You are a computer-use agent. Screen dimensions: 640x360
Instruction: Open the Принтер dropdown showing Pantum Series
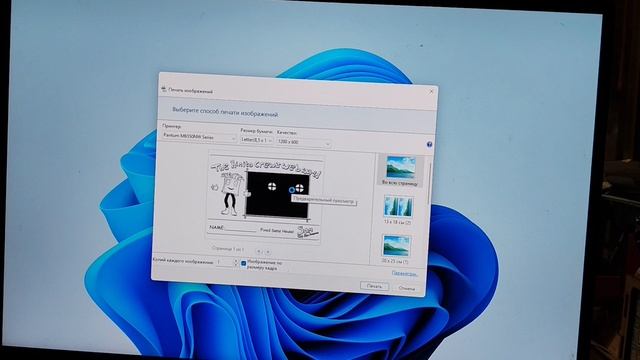(x=199, y=137)
